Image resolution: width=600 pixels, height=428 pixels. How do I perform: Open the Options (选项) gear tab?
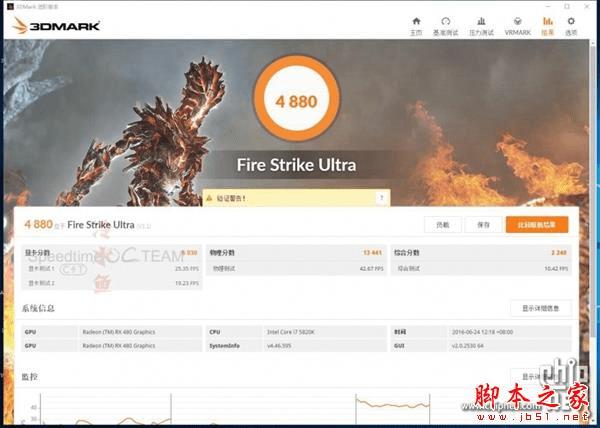click(571, 26)
